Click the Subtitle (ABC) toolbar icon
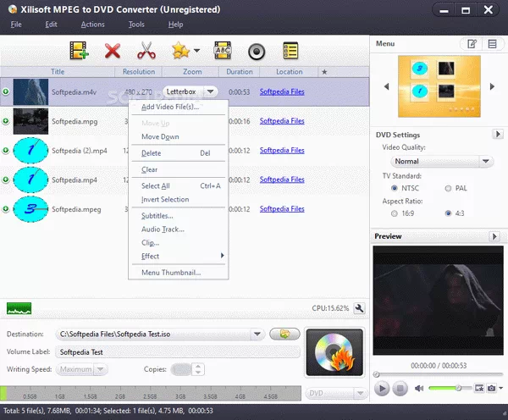This screenshot has height=420, width=508. pos(223,50)
